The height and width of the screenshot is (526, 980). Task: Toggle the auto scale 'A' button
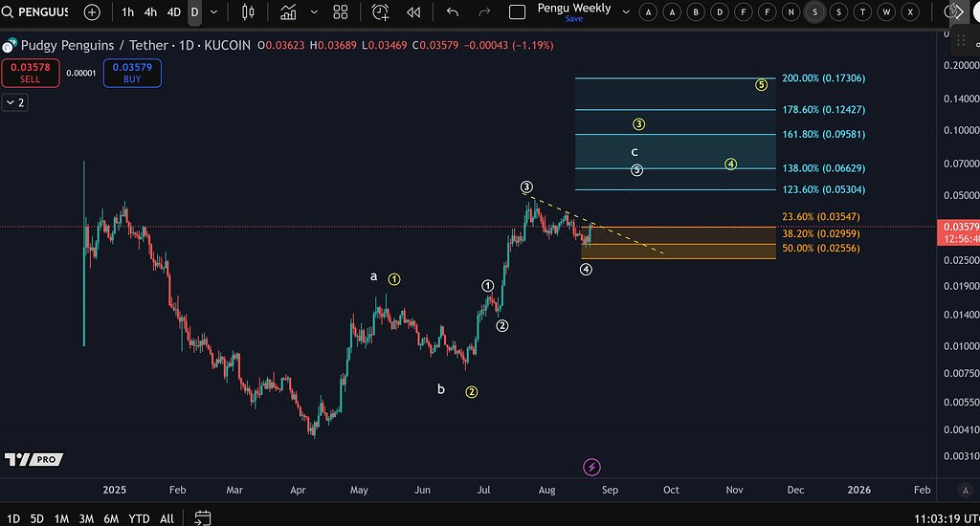pos(965,490)
